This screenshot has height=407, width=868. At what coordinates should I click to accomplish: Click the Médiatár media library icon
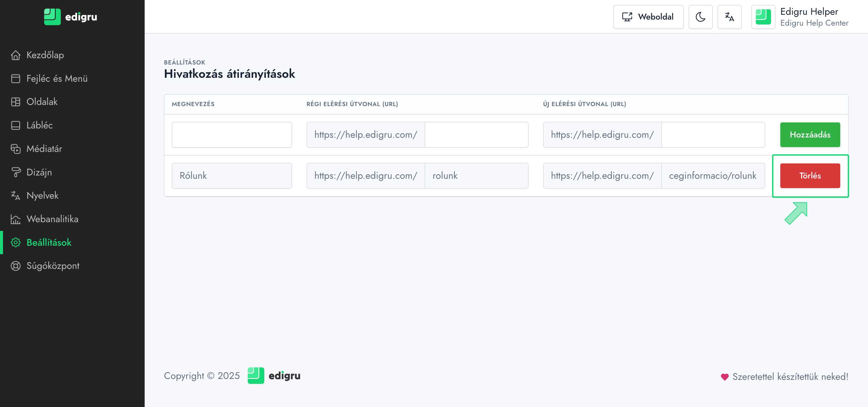[x=15, y=149]
